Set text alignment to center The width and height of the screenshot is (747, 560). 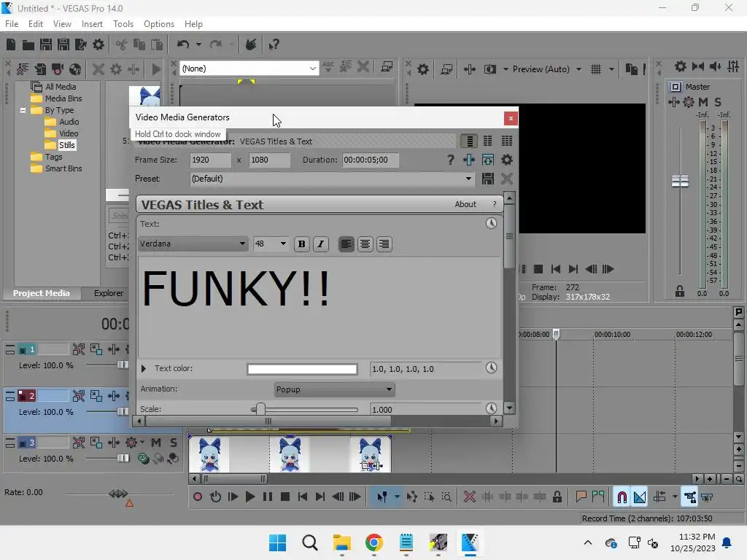[365, 244]
